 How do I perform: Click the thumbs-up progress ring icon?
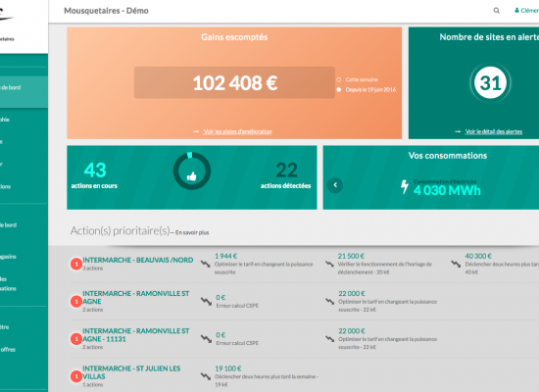[x=192, y=171]
